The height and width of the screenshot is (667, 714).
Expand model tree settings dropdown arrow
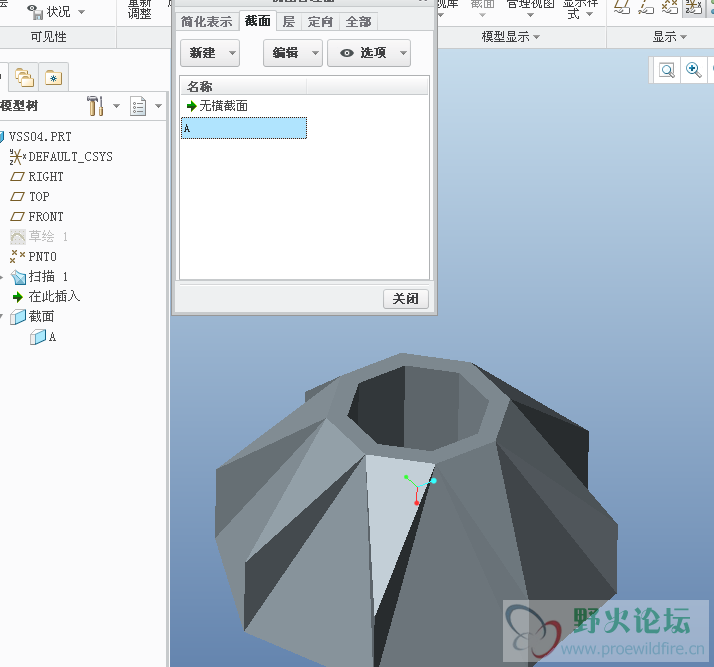click(x=116, y=106)
